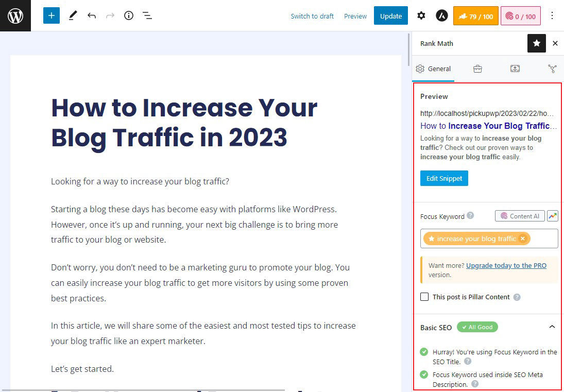Click help icon for SEO Title check
The height and width of the screenshot is (392, 564).
tap(468, 362)
